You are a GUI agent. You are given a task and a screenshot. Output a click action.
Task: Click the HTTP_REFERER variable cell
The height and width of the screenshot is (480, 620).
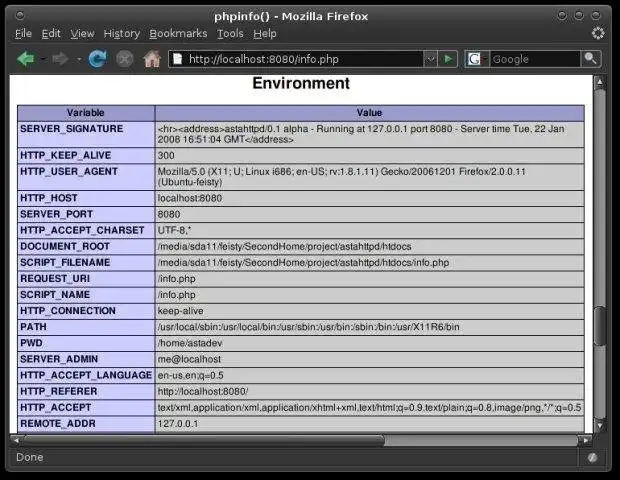pyautogui.click(x=86, y=391)
